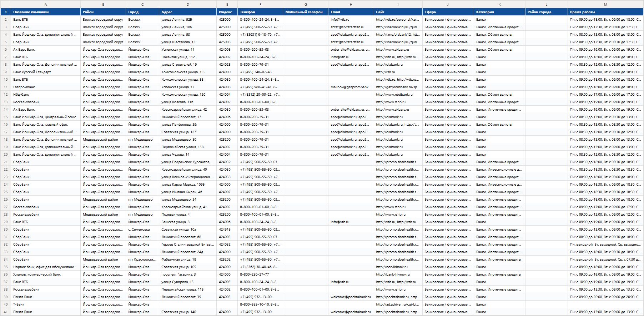Select the "Индекс" header cell
This screenshot has height=322, width=644.
[227, 12]
